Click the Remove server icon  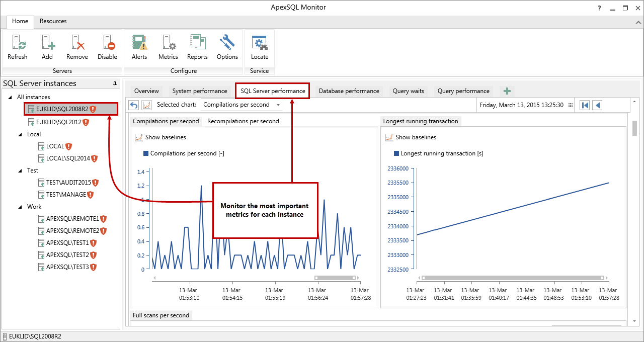pyautogui.click(x=77, y=43)
